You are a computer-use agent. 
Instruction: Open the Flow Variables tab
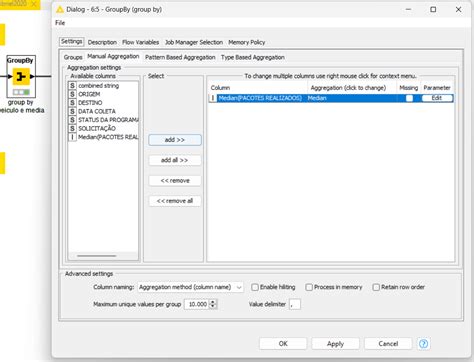(140, 42)
